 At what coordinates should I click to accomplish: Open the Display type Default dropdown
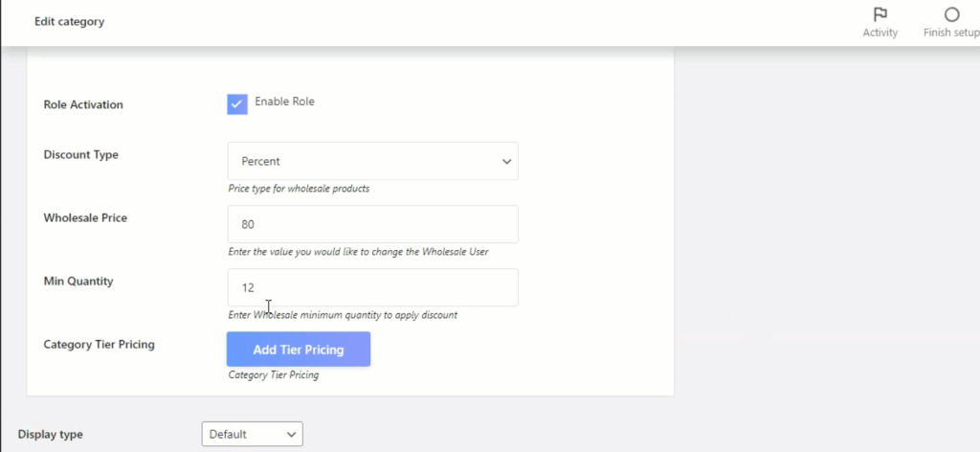click(x=252, y=434)
